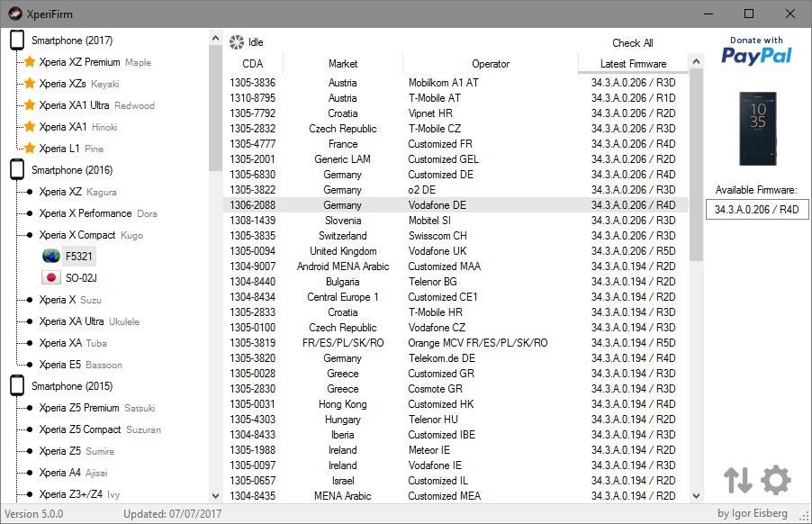The width and height of the screenshot is (812, 524).
Task: Click the phone icon for Smartphone (2015)
Action: 17,385
